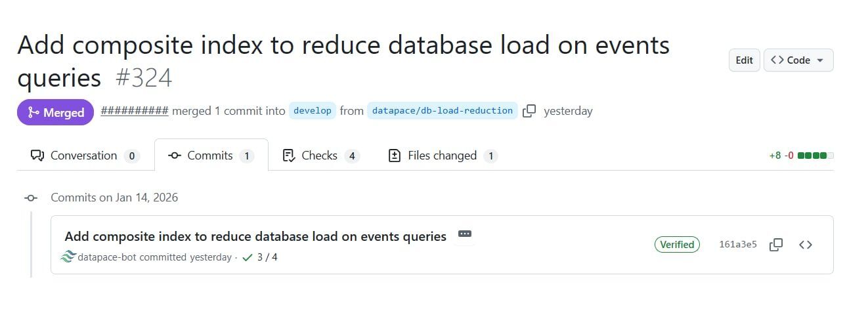Screen dimensions: 868x315
Task: Click the commit title link
Action: (x=255, y=236)
